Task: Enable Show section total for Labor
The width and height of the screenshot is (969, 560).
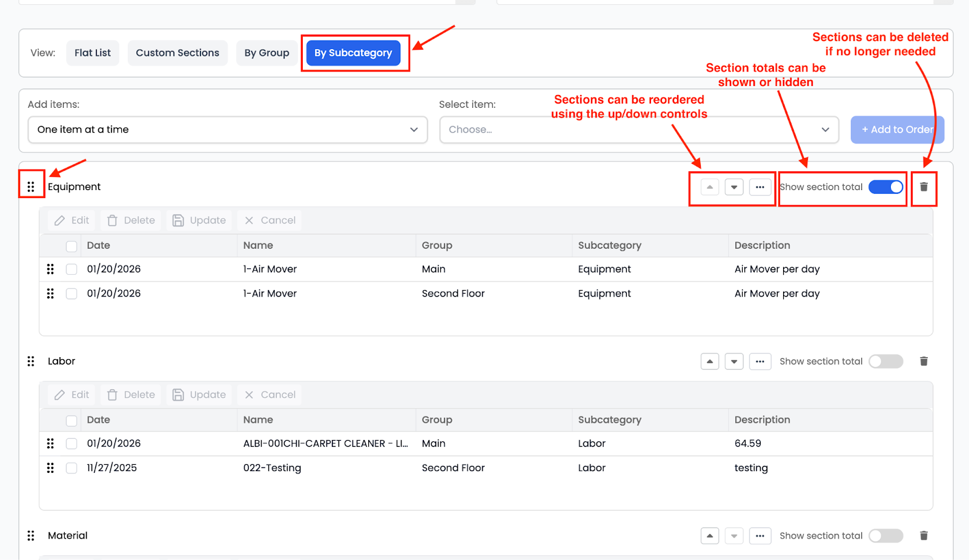Action: click(x=885, y=361)
